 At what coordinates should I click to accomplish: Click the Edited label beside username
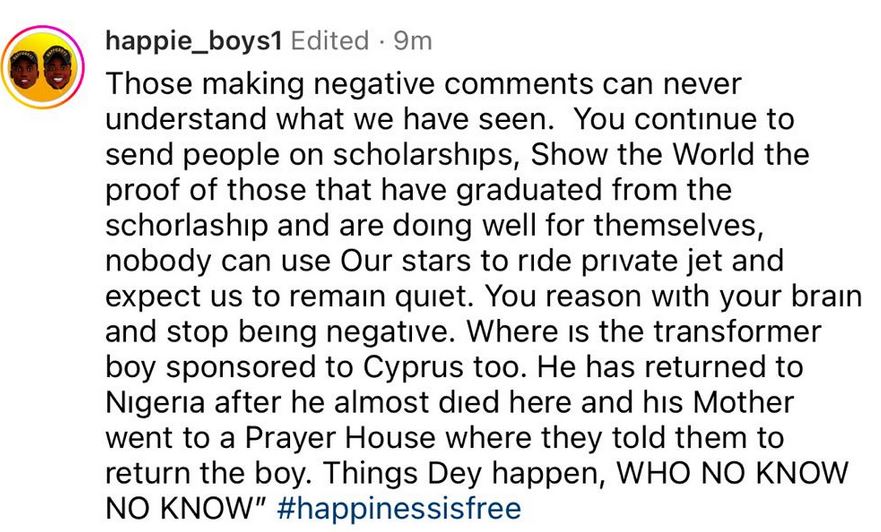coord(329,40)
